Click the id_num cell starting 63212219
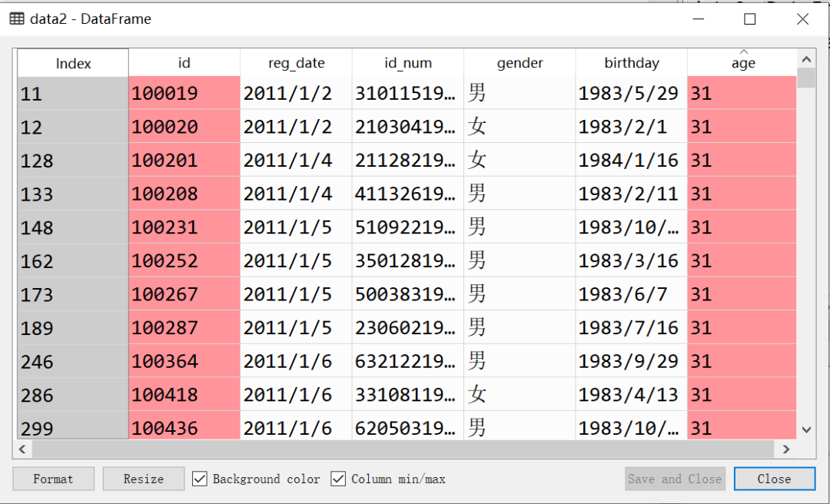Viewport: 830px width, 504px height. coord(407,361)
